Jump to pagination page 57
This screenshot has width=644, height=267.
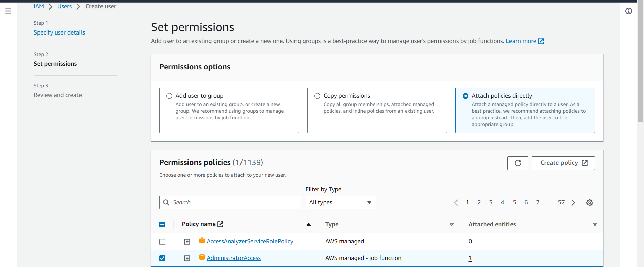coord(561,202)
